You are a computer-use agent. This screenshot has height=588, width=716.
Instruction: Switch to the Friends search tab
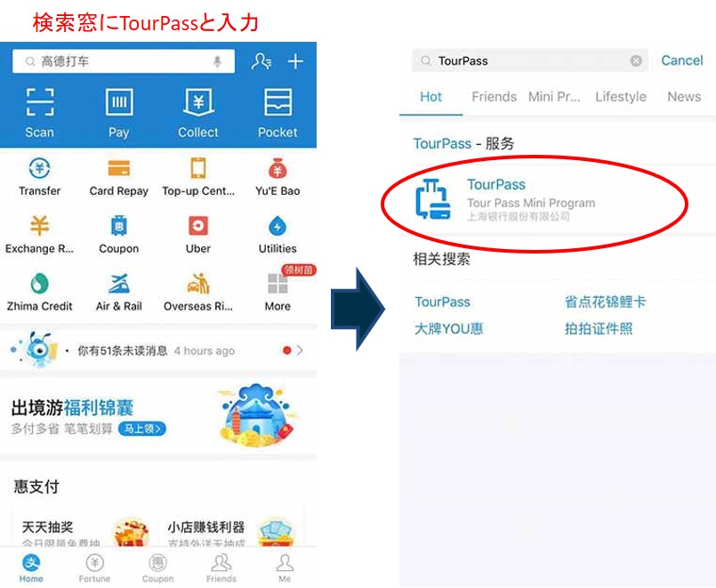[494, 97]
